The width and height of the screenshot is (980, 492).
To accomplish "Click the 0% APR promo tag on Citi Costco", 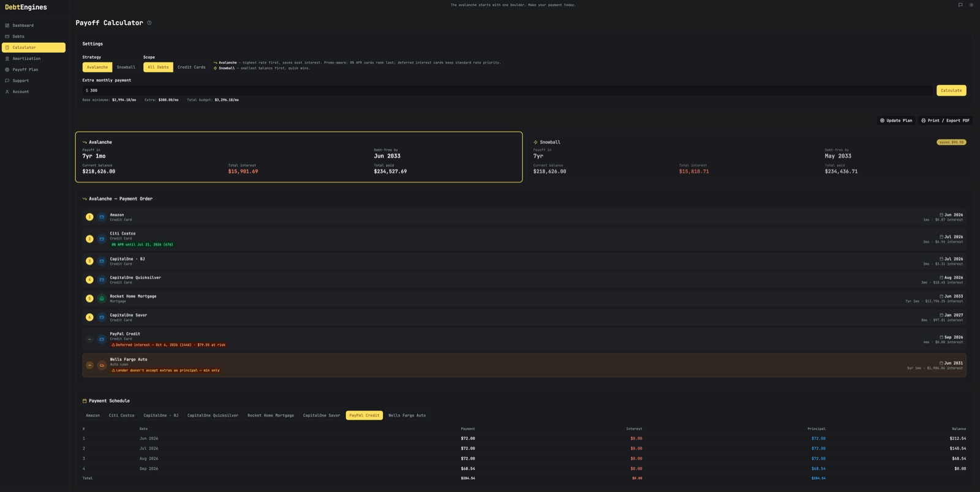I will [x=142, y=244].
